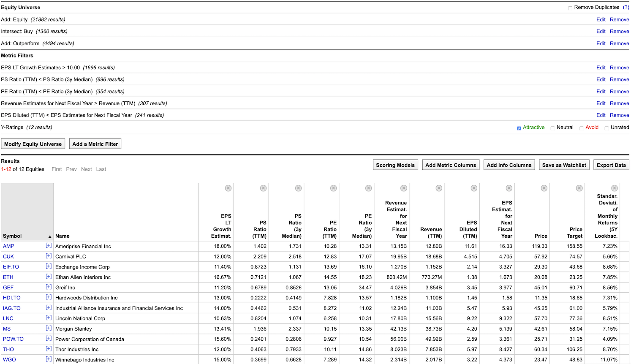The width and height of the screenshot is (631, 364).
Task: Remove the EPS LT Growth Estimates column
Action: pyautogui.click(x=228, y=188)
